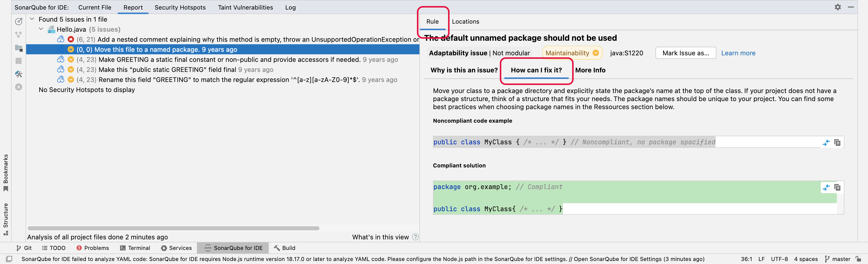Click the 36:1 caret position indicator
The height and width of the screenshot is (264, 868).
point(746,259)
